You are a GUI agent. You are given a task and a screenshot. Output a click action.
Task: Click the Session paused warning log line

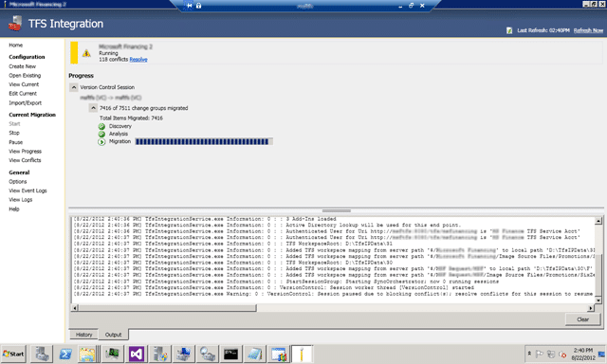click(x=333, y=294)
